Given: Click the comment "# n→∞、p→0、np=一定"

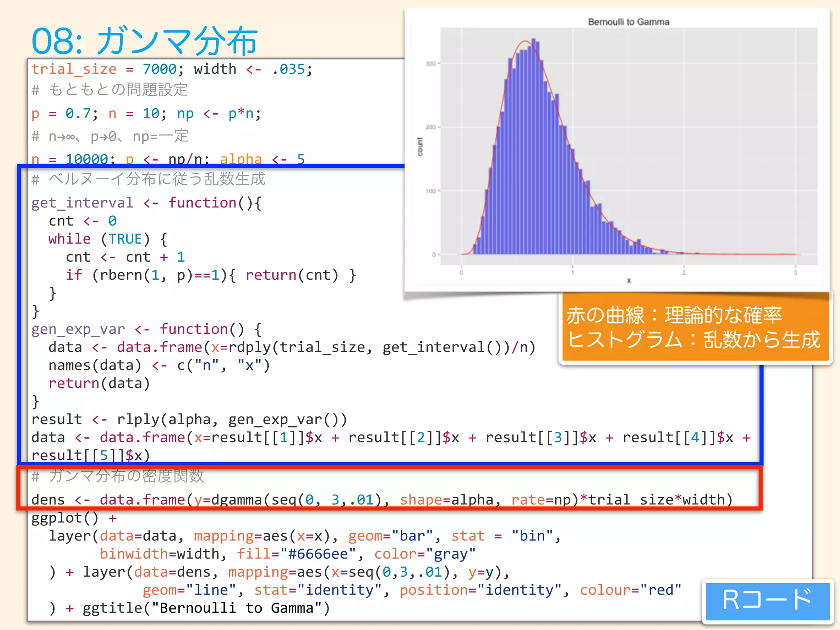Looking at the screenshot, I should tap(110, 136).
